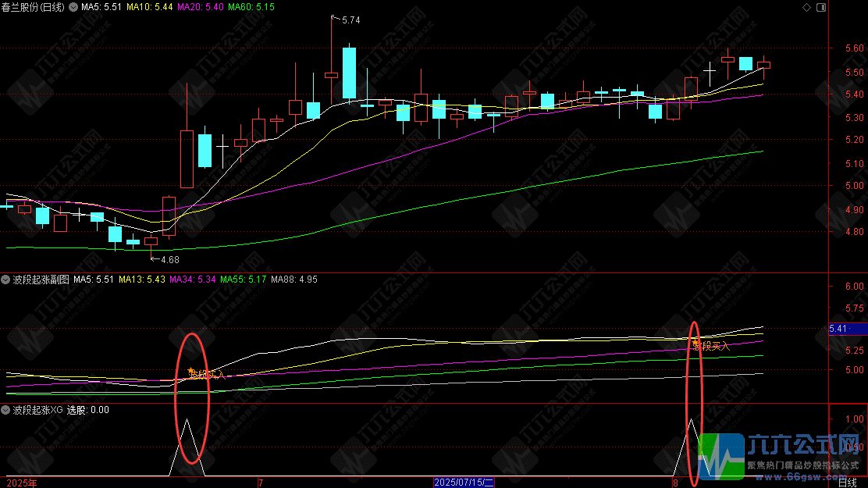Click the MA10: 5.44 yellow label
868x488 pixels.
149,7
